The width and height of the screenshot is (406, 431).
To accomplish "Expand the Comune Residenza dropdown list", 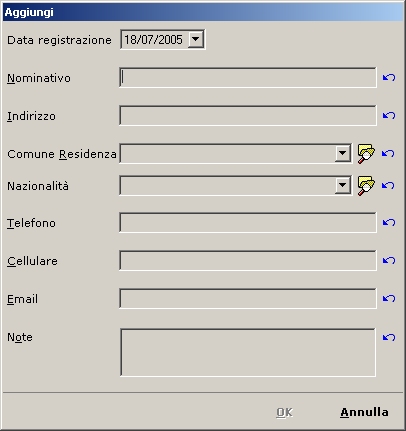I will click(342, 154).
